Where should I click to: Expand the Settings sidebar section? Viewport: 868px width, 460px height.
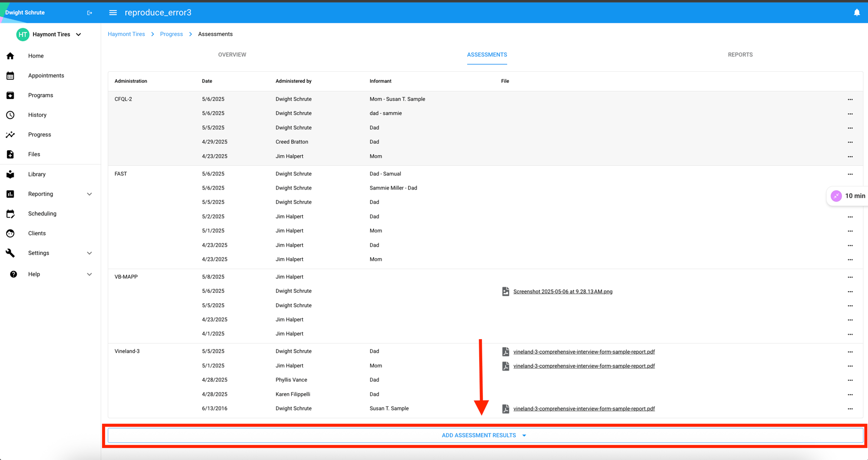[89, 253]
